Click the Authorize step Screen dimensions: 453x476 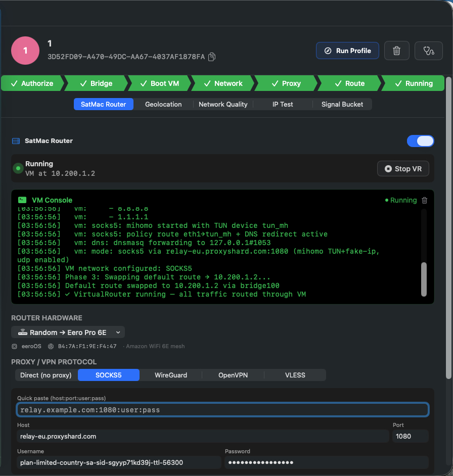[32, 83]
